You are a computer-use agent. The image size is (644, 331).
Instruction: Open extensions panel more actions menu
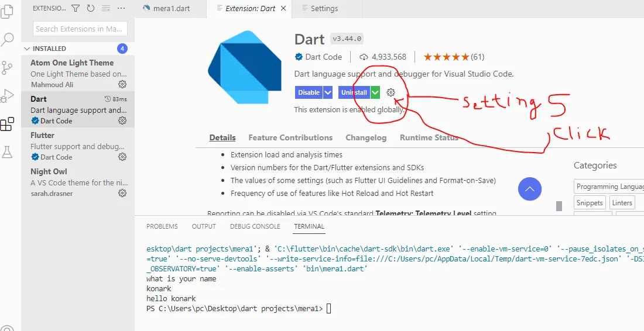click(x=121, y=8)
